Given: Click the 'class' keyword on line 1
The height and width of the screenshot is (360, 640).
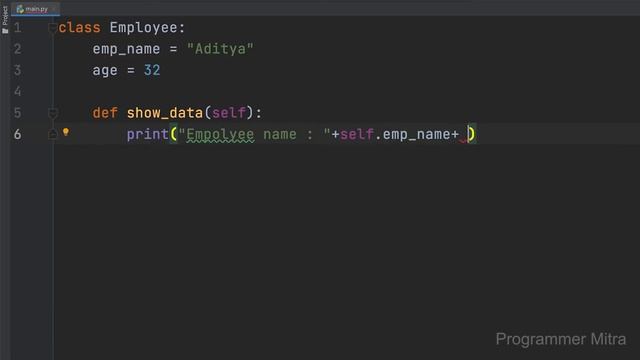Looking at the screenshot, I should pos(80,28).
